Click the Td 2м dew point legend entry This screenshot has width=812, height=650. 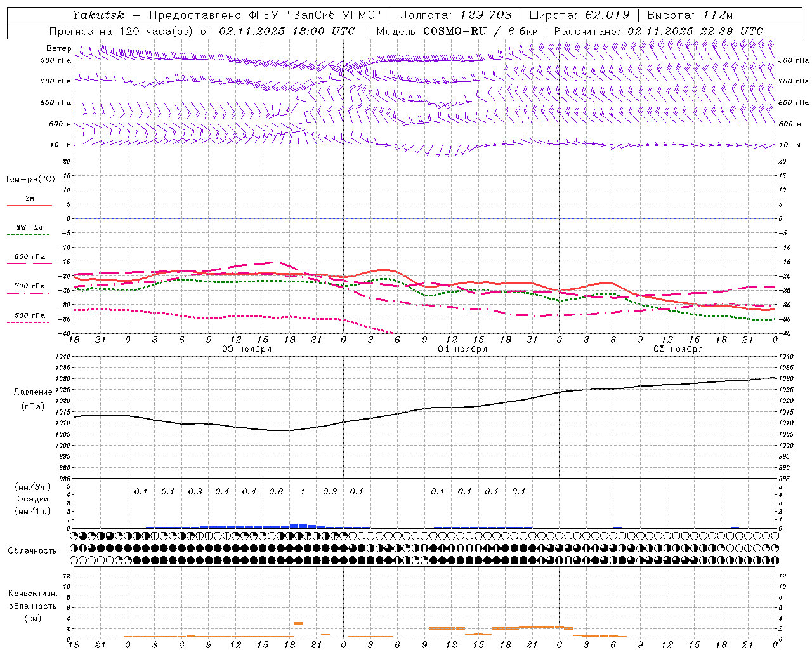pyautogui.click(x=30, y=227)
